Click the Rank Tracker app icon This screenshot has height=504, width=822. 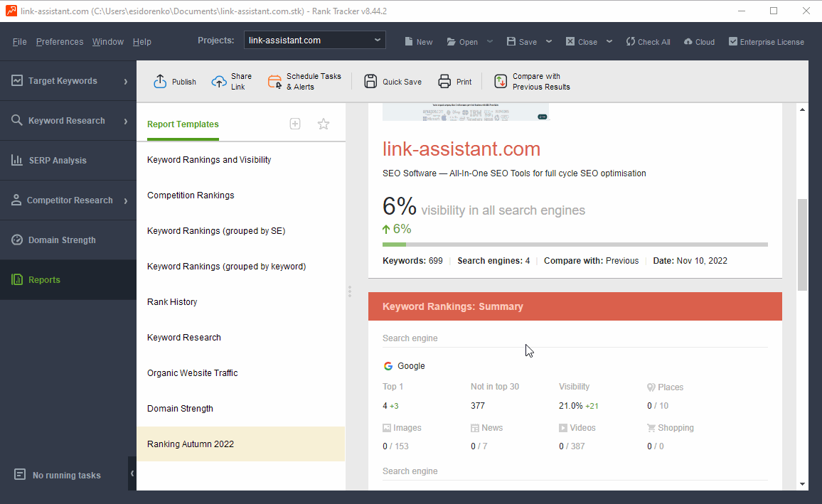pos(11,11)
